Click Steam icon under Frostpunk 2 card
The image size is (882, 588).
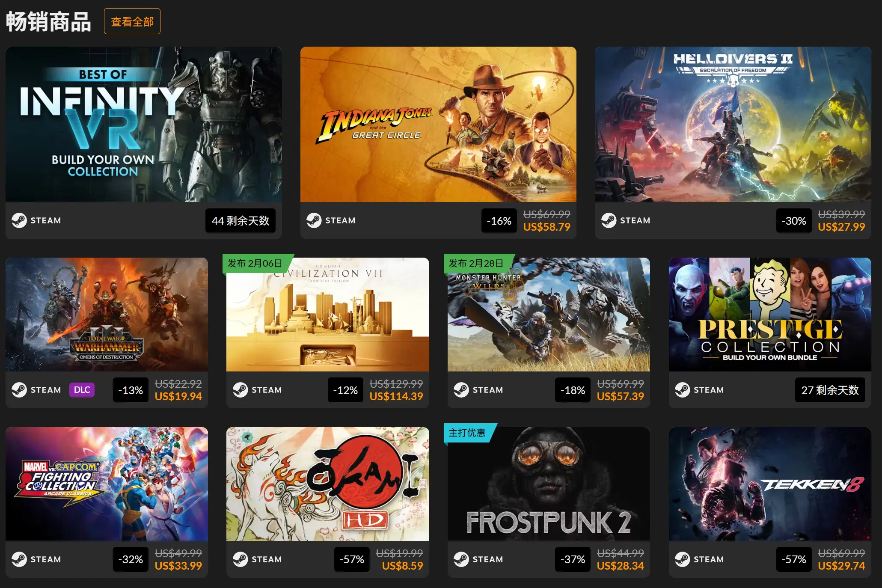pyautogui.click(x=461, y=559)
